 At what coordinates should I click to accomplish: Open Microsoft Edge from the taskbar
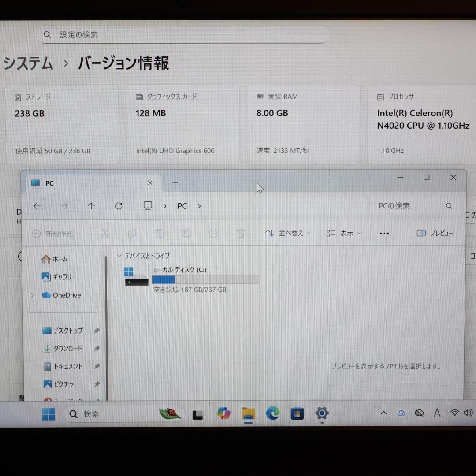(x=272, y=413)
